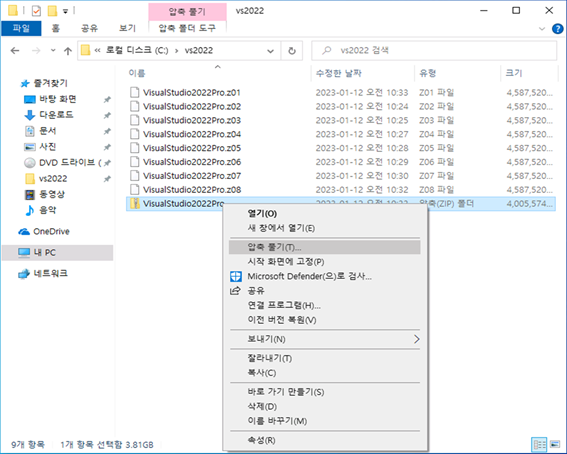Select file VisualStudio2022Pro.z07
This screenshot has height=454, width=567.
tap(192, 176)
